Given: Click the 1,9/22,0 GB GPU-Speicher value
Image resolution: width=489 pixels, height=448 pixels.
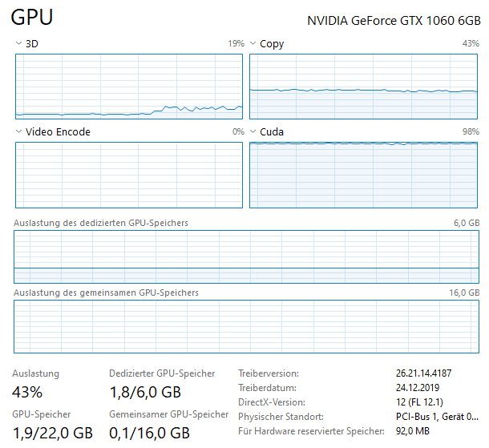Looking at the screenshot, I should point(52,433).
